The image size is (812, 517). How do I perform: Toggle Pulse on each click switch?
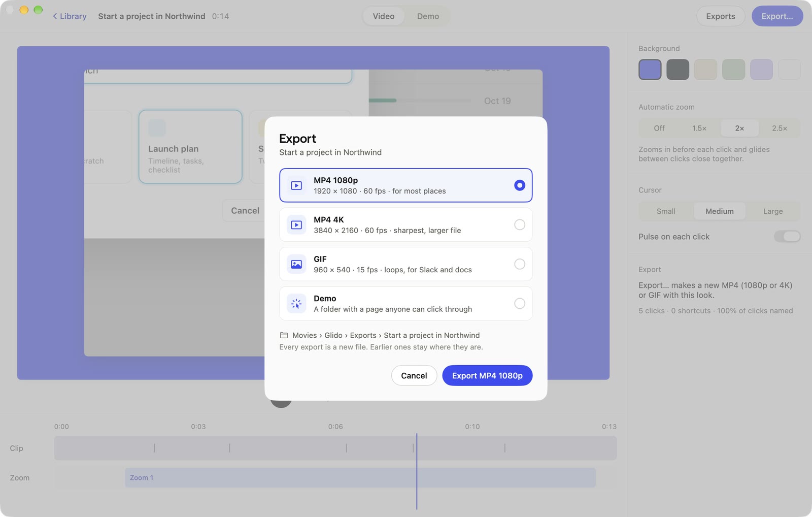[x=787, y=237]
